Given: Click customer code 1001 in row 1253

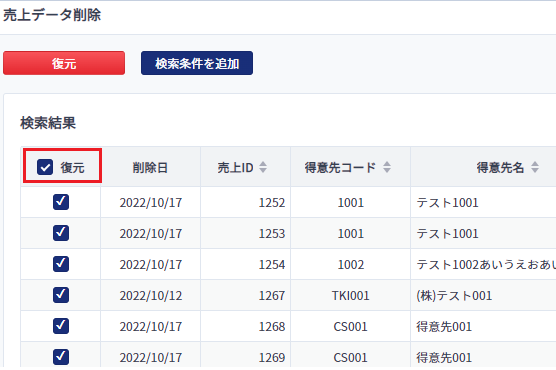Looking at the screenshot, I should point(351,233).
